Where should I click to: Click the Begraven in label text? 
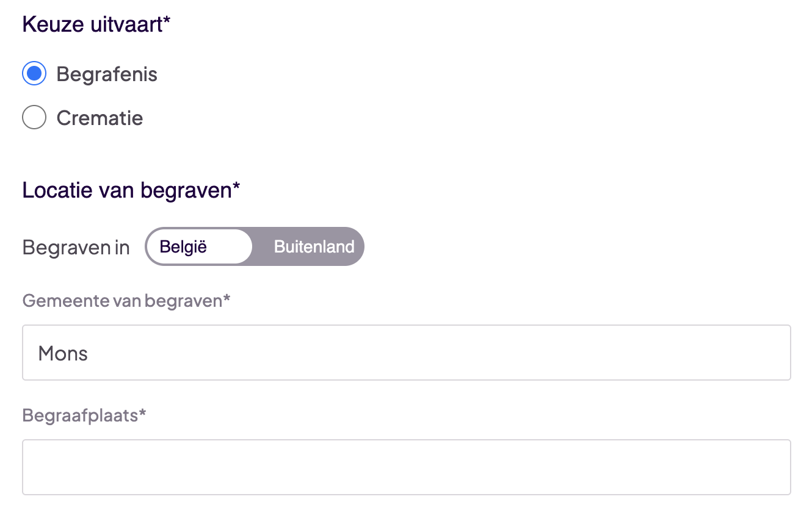pos(75,247)
